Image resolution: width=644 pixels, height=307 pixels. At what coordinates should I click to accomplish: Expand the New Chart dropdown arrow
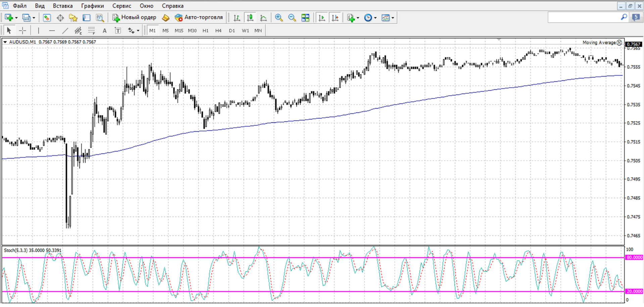pos(16,18)
